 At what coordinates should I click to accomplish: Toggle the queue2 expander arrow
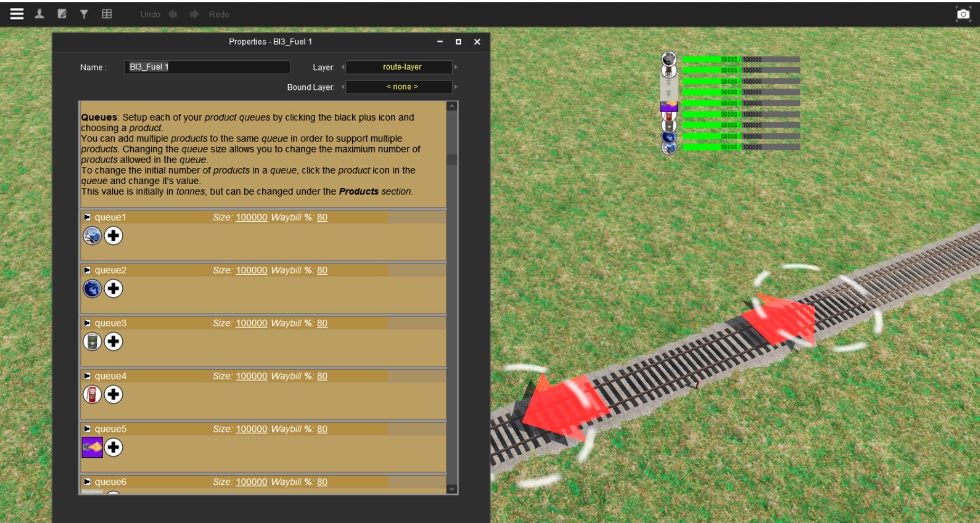87,270
